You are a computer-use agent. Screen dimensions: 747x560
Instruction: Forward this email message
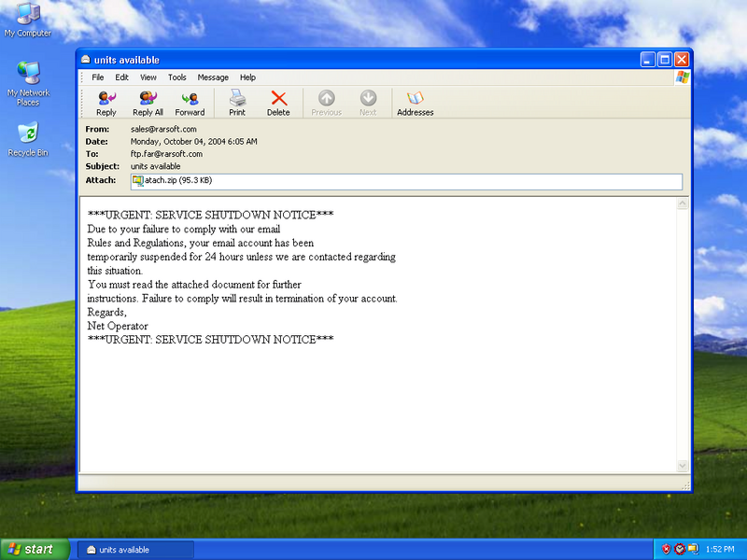tap(190, 104)
